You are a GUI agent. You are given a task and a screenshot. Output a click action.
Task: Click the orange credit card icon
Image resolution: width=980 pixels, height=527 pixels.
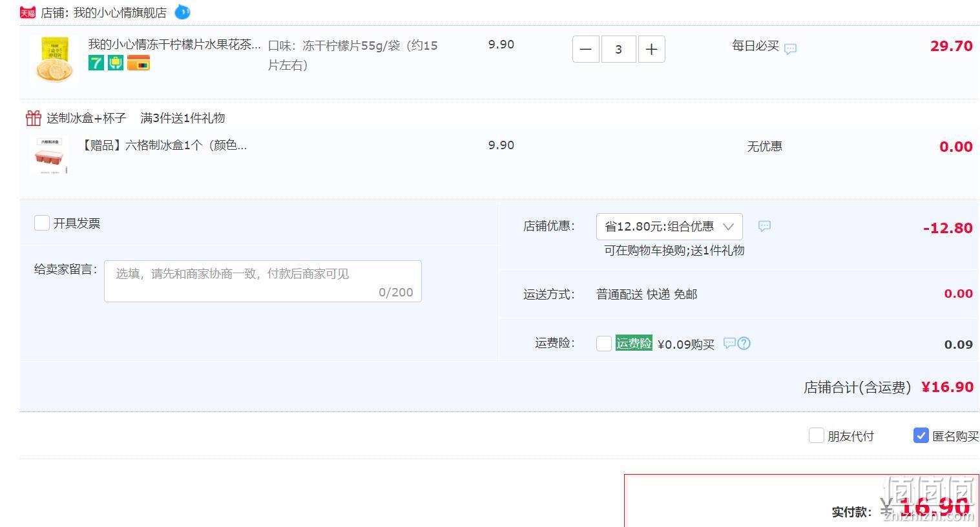[138, 63]
